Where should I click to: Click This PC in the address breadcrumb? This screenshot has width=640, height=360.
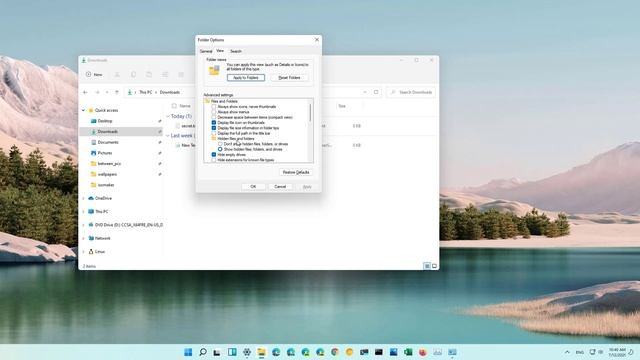coord(145,92)
